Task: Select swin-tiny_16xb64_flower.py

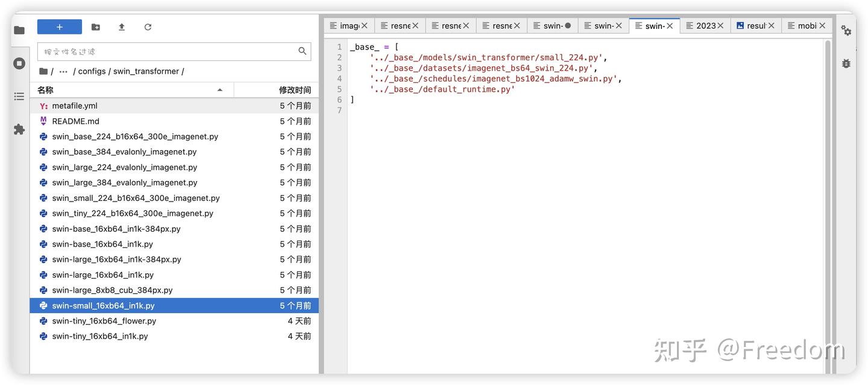Action: (x=174, y=321)
